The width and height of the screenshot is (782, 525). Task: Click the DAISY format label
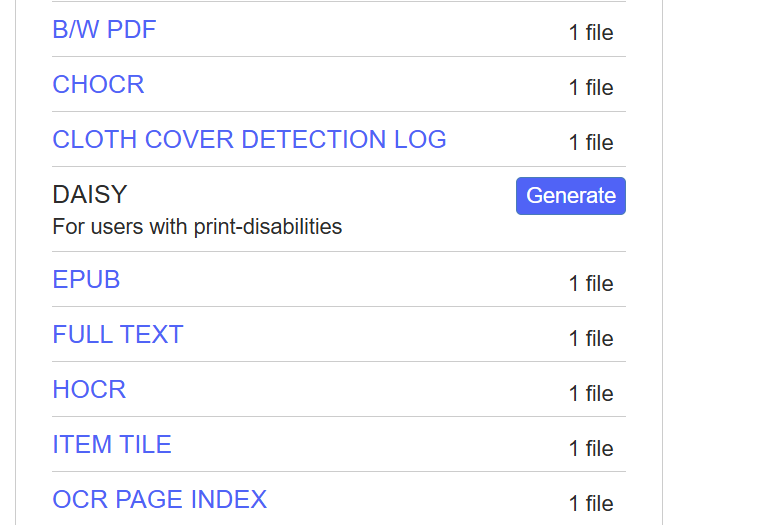pos(90,195)
